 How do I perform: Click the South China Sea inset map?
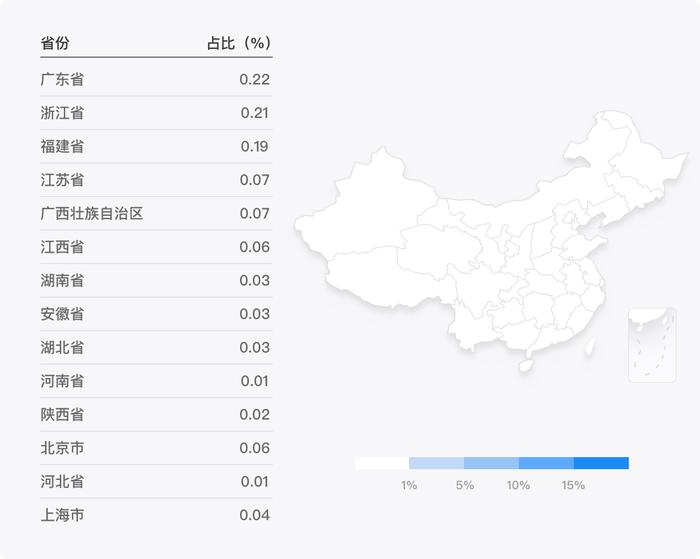pyautogui.click(x=652, y=345)
